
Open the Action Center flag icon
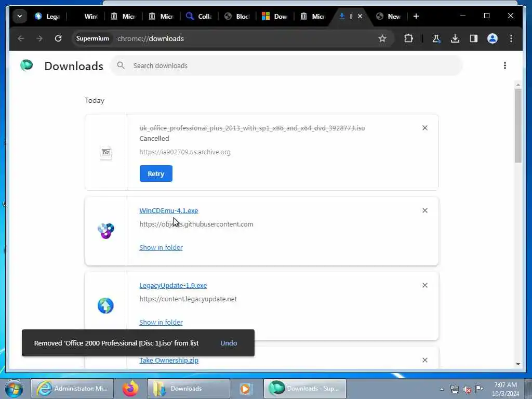tap(479, 389)
